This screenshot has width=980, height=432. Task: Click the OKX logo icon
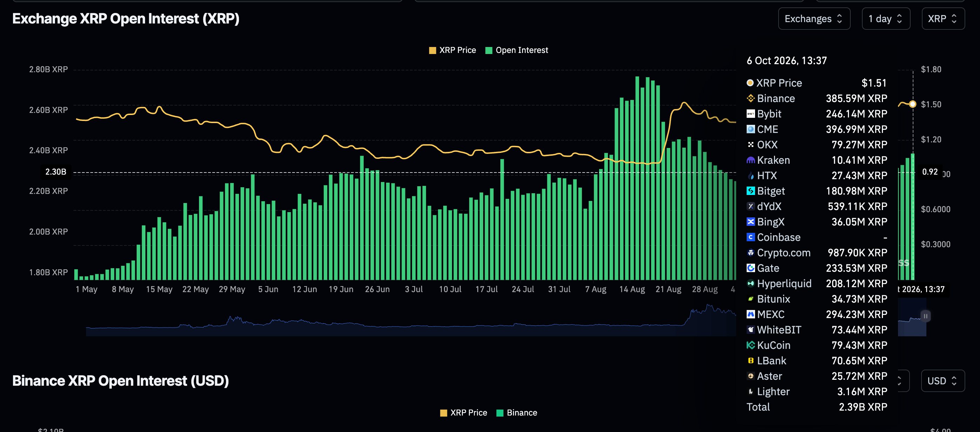point(750,144)
